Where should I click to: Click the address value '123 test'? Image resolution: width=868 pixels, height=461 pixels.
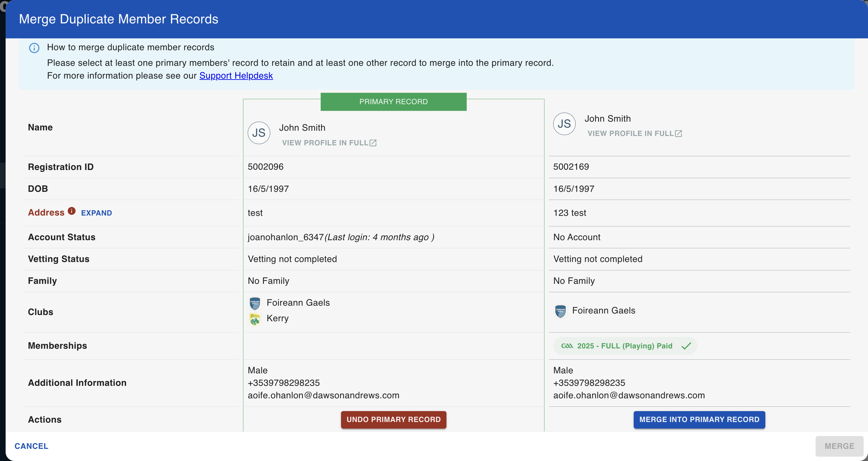pyautogui.click(x=570, y=213)
